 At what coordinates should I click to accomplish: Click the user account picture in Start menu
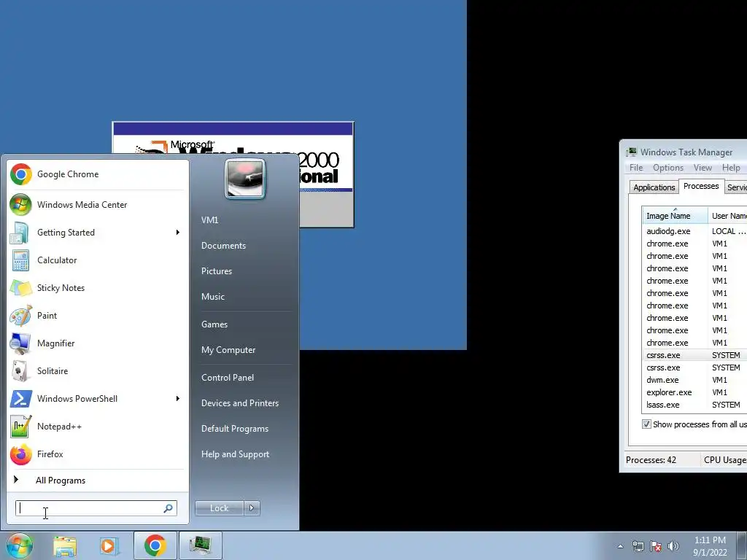(245, 179)
